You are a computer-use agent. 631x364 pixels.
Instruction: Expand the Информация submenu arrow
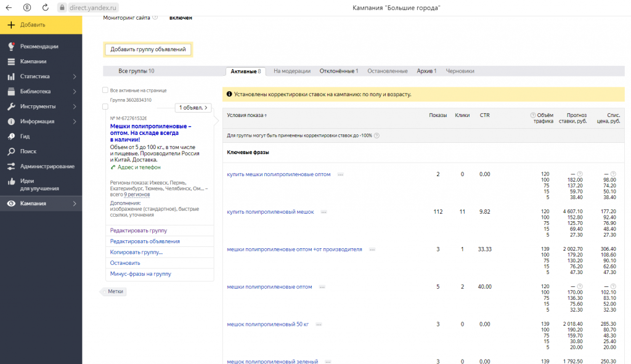pos(75,121)
